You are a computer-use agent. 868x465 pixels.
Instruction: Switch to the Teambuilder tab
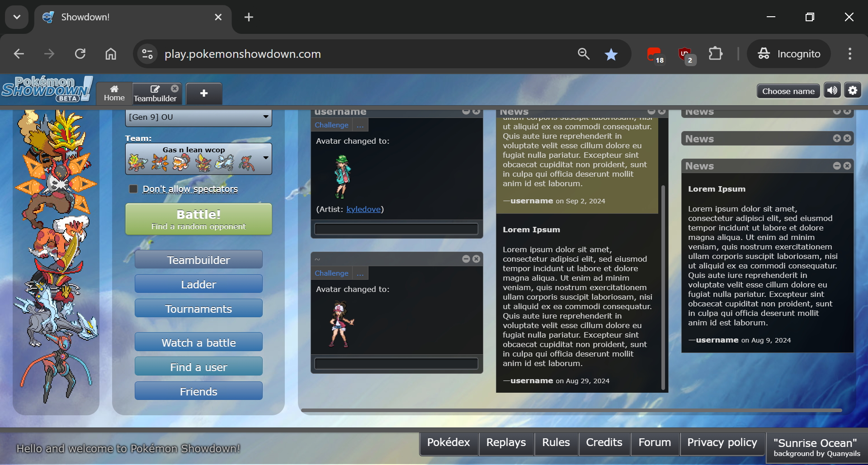pos(155,94)
